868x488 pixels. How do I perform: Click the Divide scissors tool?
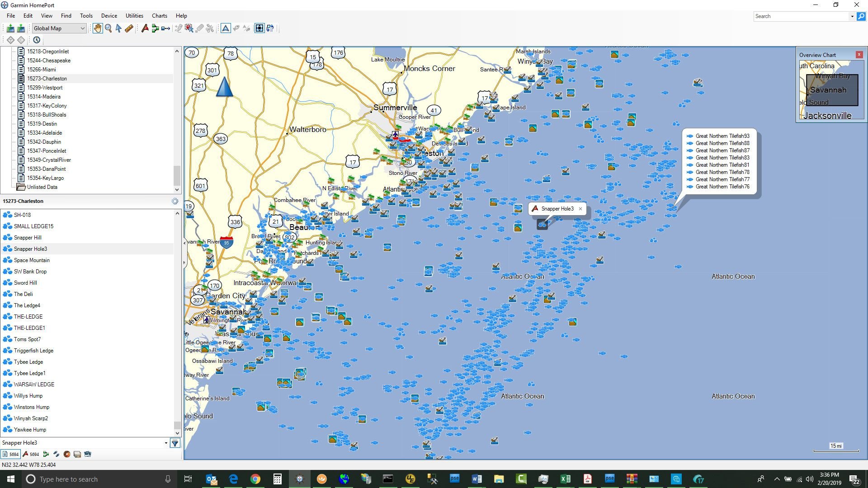210,28
